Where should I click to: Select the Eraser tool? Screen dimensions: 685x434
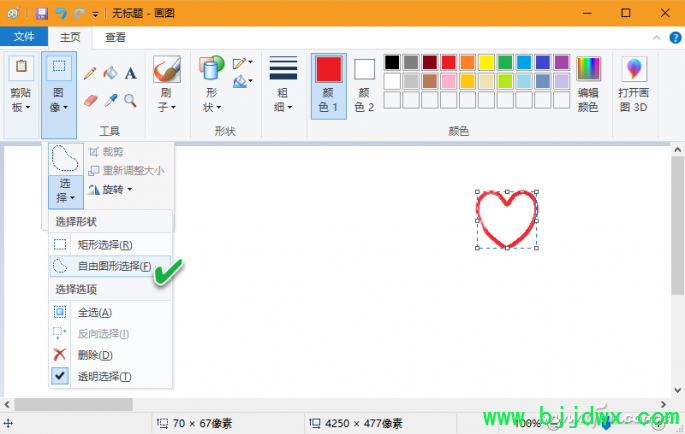[x=90, y=101]
